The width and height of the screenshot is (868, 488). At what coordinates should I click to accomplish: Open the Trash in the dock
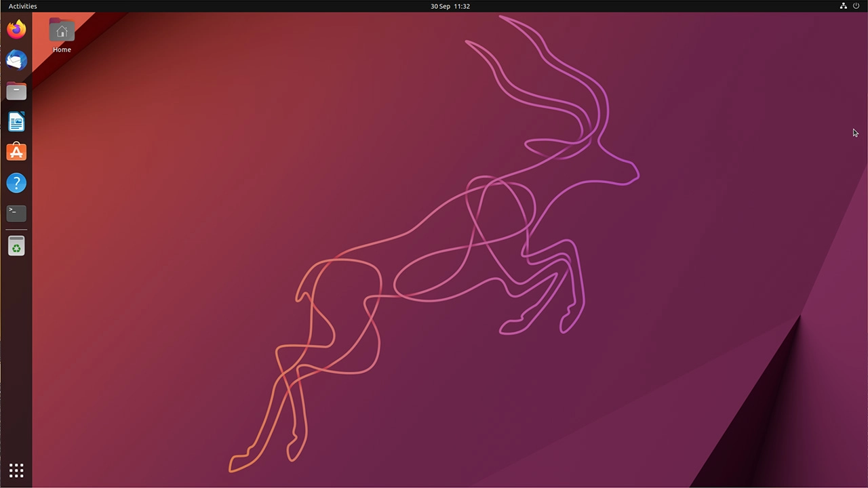click(16, 246)
